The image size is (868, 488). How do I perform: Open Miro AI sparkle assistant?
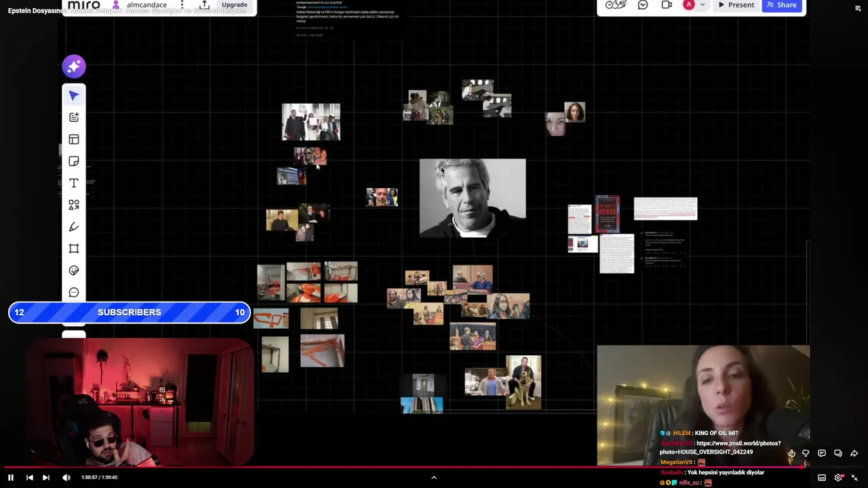pyautogui.click(x=74, y=66)
